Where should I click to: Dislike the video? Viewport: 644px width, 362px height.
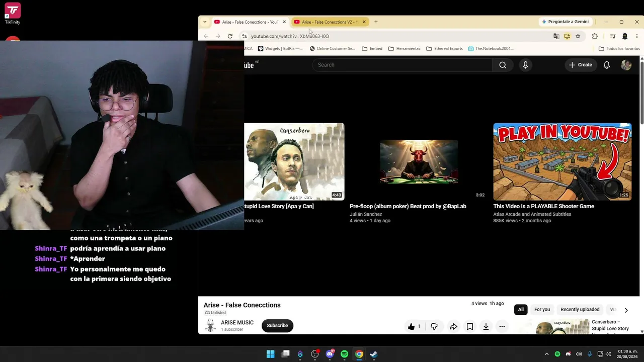434,327
